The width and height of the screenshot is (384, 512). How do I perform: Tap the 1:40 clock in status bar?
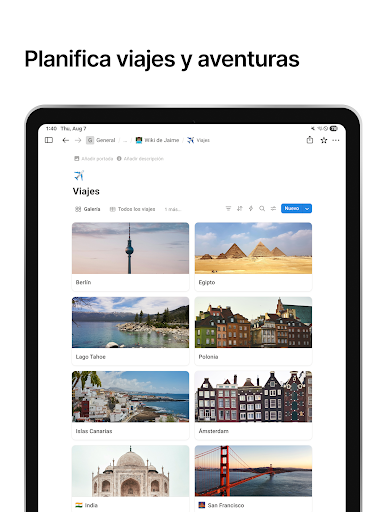coord(51,129)
